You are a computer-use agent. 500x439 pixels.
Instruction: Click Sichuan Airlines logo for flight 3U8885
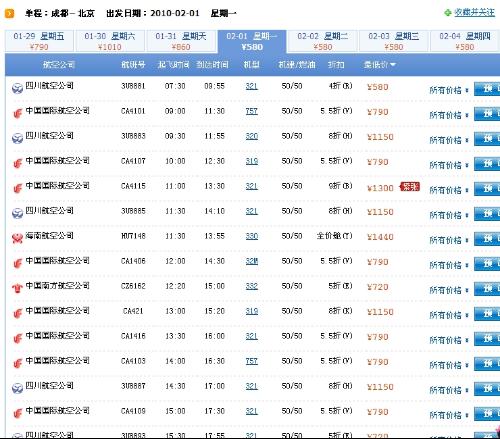point(17,213)
